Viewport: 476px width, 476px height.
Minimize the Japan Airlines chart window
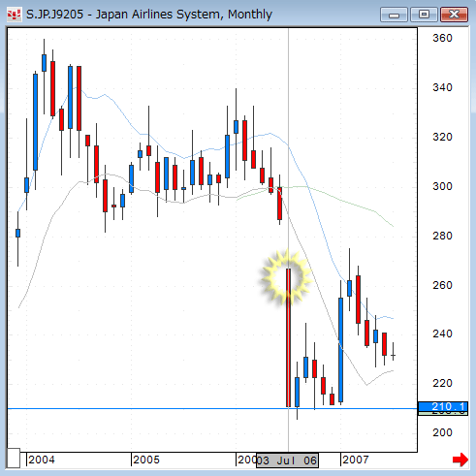coord(394,15)
